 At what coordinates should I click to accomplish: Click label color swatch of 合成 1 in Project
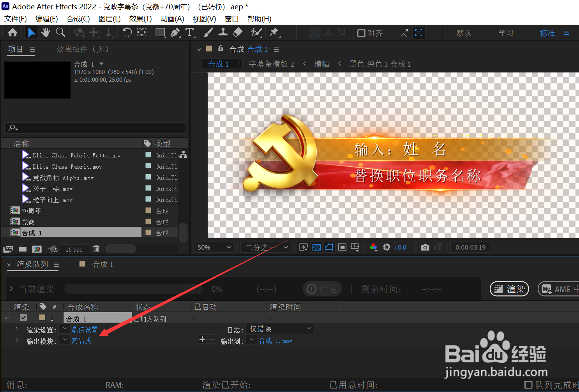[x=148, y=232]
